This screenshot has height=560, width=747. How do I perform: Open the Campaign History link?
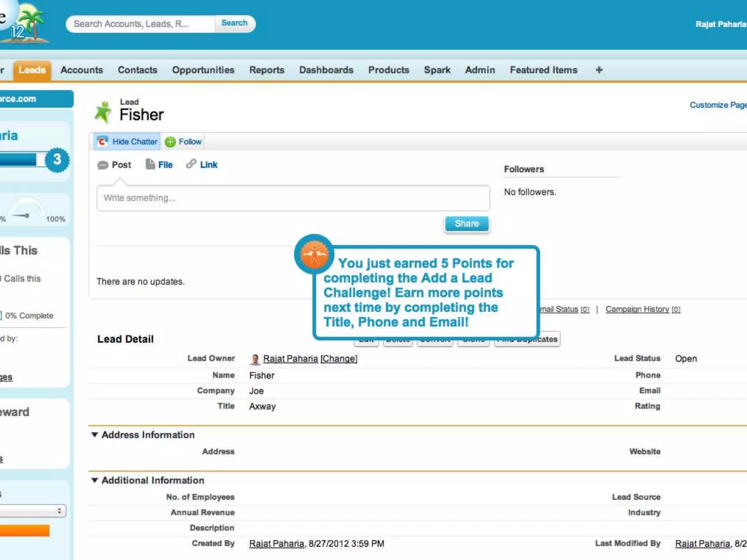[637, 309]
